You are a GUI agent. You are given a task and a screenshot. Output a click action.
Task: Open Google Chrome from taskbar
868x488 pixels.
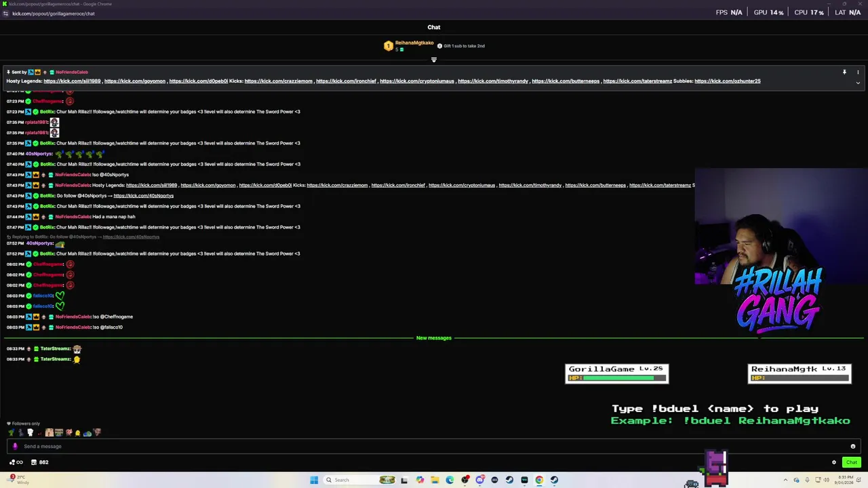point(539,480)
